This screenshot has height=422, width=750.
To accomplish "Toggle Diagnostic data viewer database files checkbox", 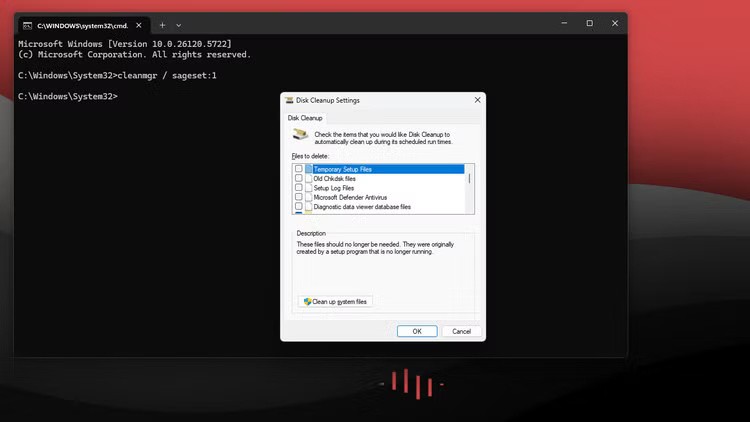I will point(298,206).
